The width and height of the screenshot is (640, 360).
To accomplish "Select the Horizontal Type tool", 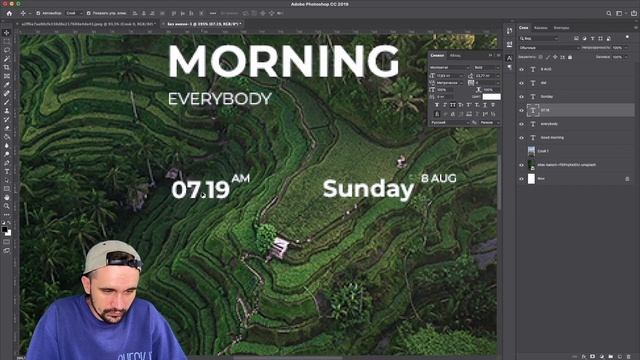I will coord(7,171).
